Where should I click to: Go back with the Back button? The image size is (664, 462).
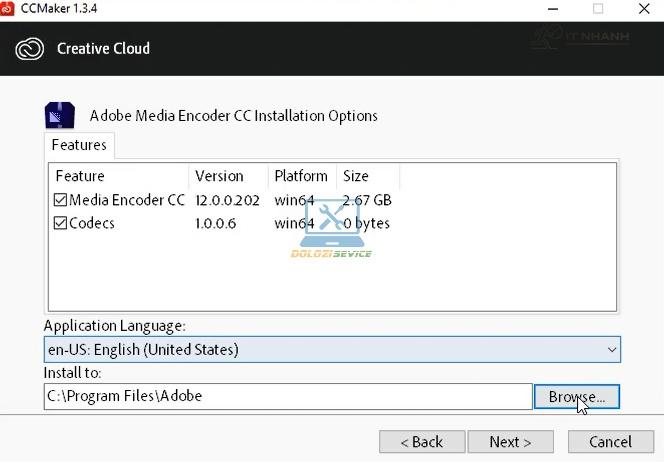pyautogui.click(x=422, y=441)
